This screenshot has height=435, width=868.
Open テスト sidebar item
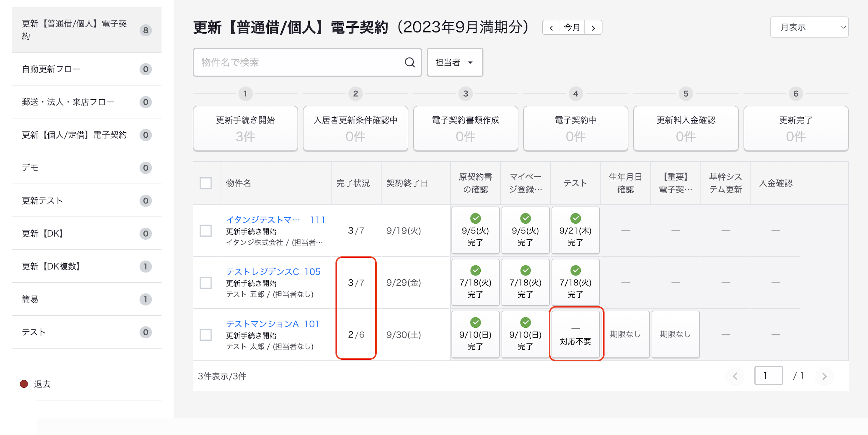click(x=87, y=332)
